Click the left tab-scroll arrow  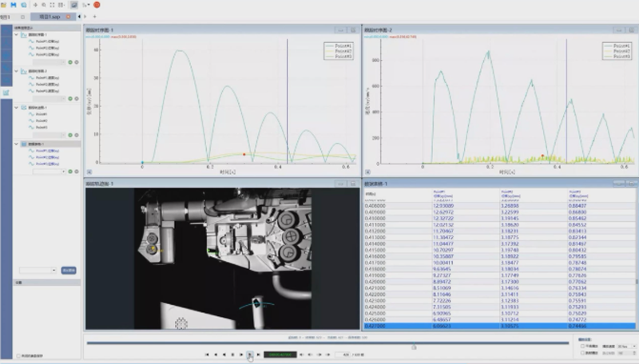(x=79, y=17)
